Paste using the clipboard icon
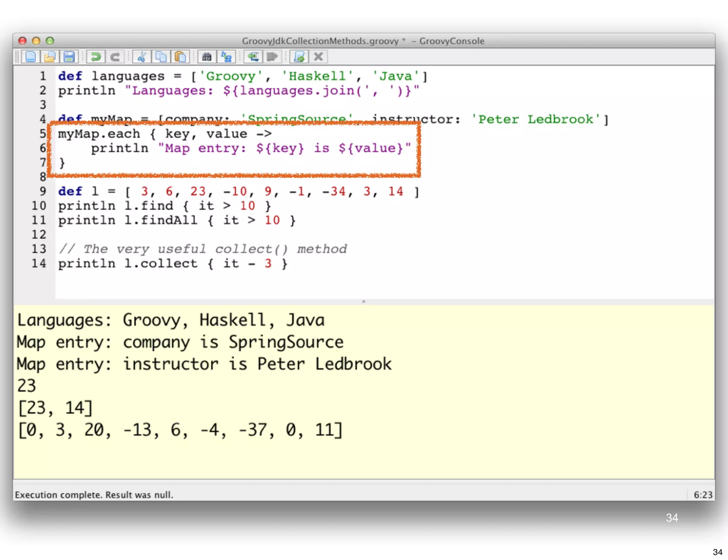Screen dimensions: 728x560 (180, 57)
